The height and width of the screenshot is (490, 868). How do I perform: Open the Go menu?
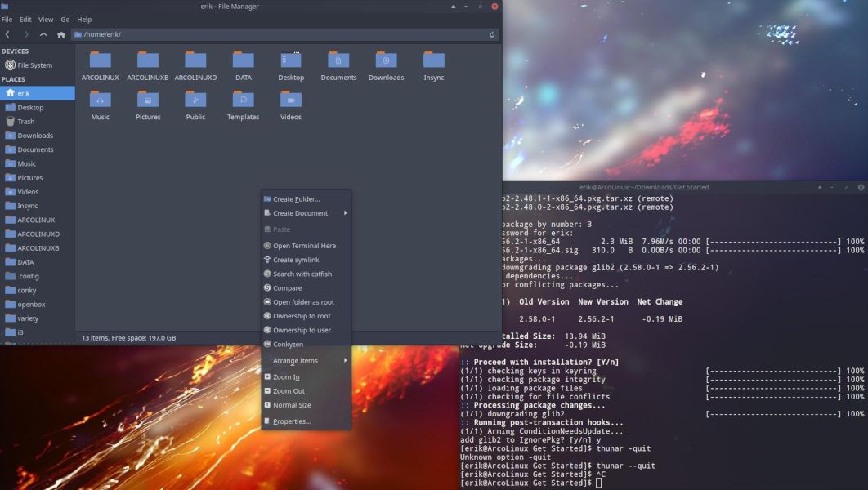(65, 19)
